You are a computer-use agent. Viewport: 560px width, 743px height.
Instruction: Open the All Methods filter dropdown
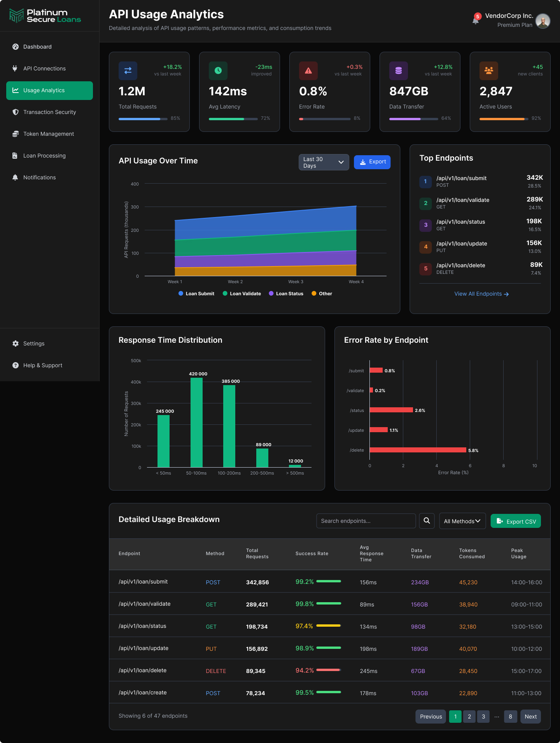point(462,521)
